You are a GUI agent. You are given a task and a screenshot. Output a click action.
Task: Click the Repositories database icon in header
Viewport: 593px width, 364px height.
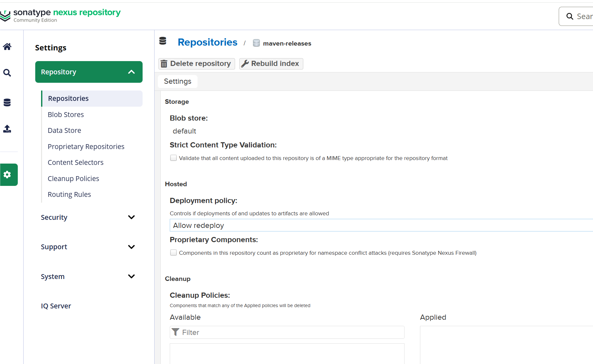click(x=163, y=41)
